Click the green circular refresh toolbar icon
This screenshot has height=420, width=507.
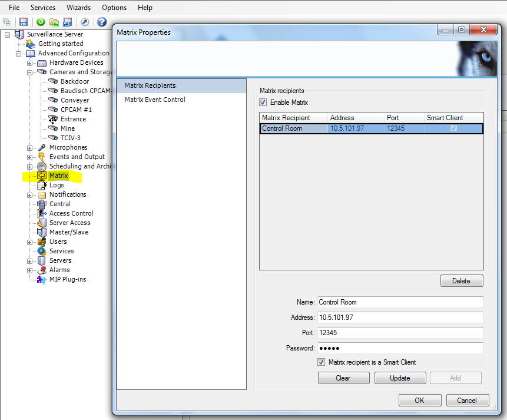point(41,22)
